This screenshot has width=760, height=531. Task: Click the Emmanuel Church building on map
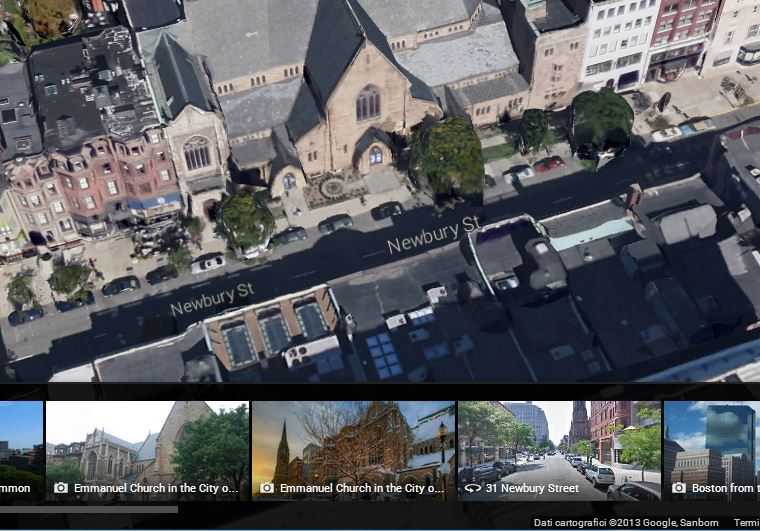340,110
